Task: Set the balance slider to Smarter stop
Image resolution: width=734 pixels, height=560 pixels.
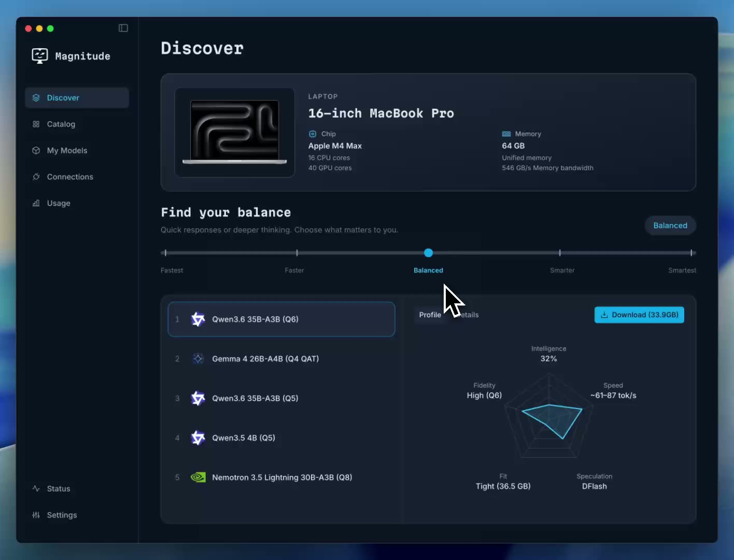Action: click(560, 253)
